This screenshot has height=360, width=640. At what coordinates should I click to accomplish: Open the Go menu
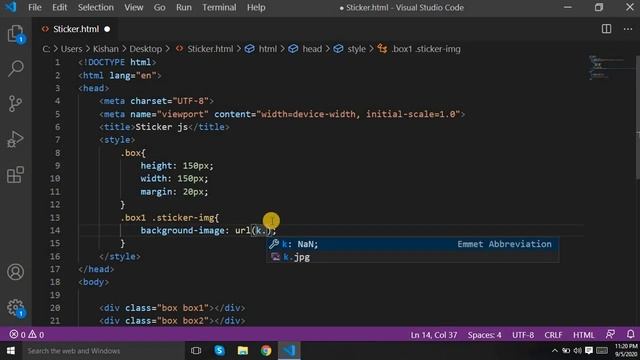click(159, 7)
